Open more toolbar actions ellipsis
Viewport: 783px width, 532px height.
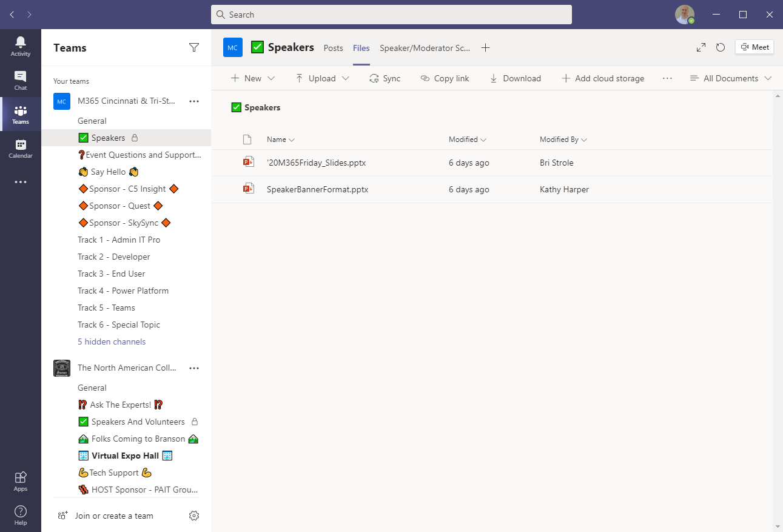pyautogui.click(x=667, y=78)
